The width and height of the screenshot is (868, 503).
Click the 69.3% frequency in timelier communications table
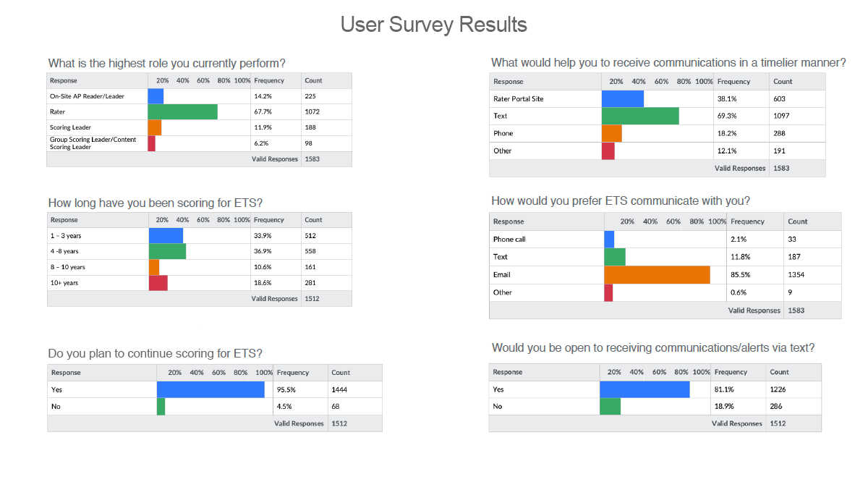click(726, 116)
